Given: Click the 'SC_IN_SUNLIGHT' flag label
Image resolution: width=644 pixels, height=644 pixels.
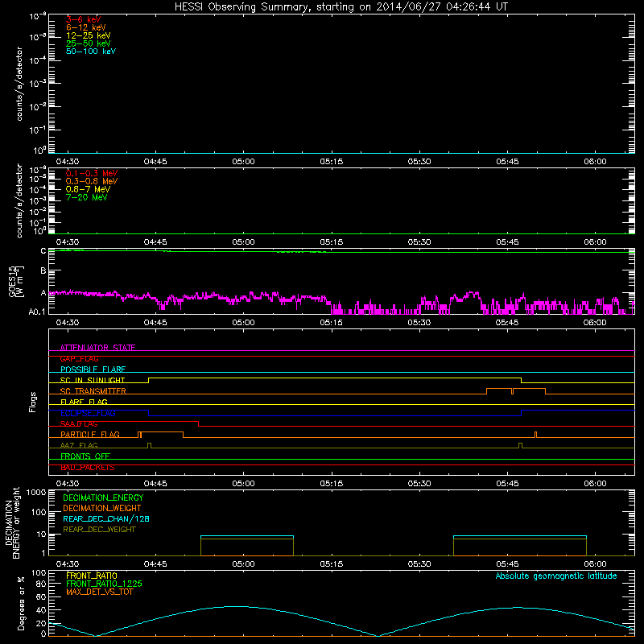Looking at the screenshot, I should click(x=93, y=380).
